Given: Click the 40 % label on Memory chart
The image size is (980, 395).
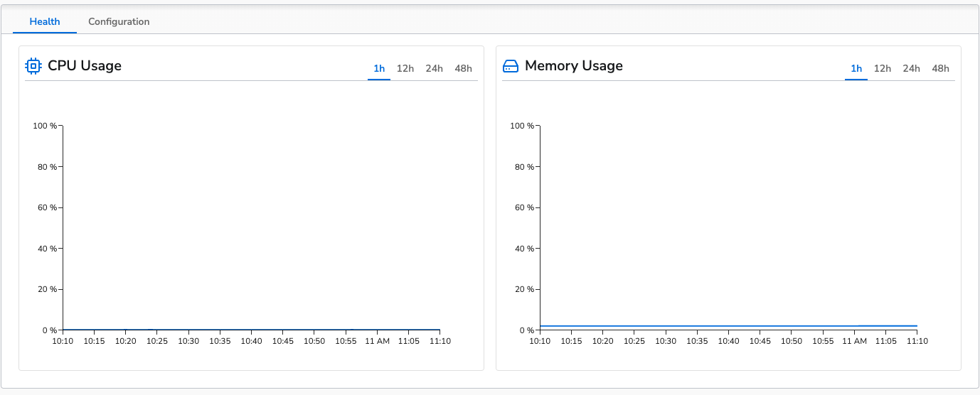Looking at the screenshot, I should coord(524,249).
